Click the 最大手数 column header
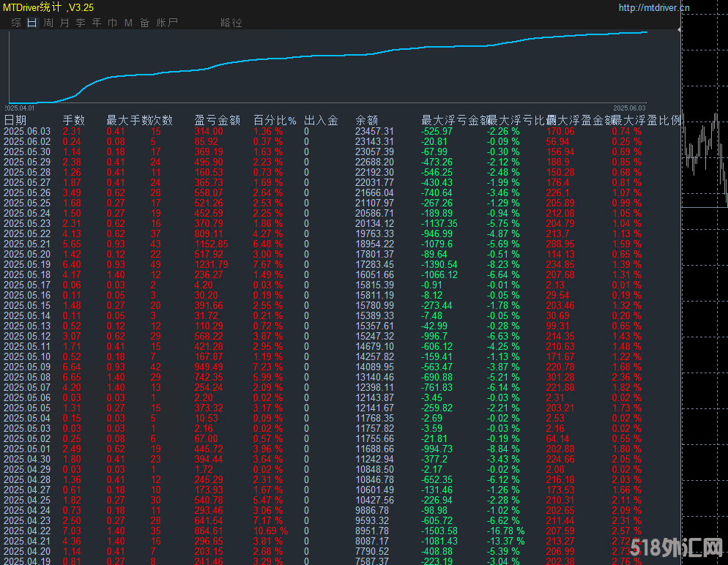 pos(129,121)
